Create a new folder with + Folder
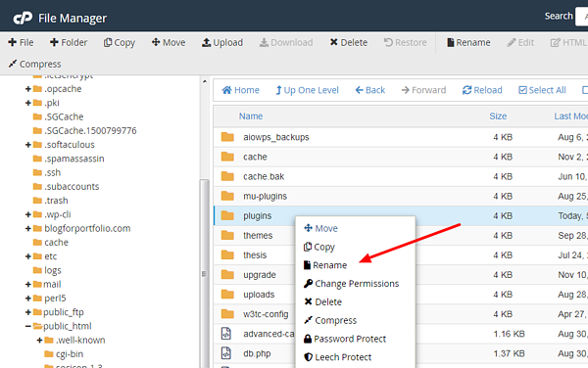Screen dimensions: 588x368 pyautogui.click(x=69, y=43)
